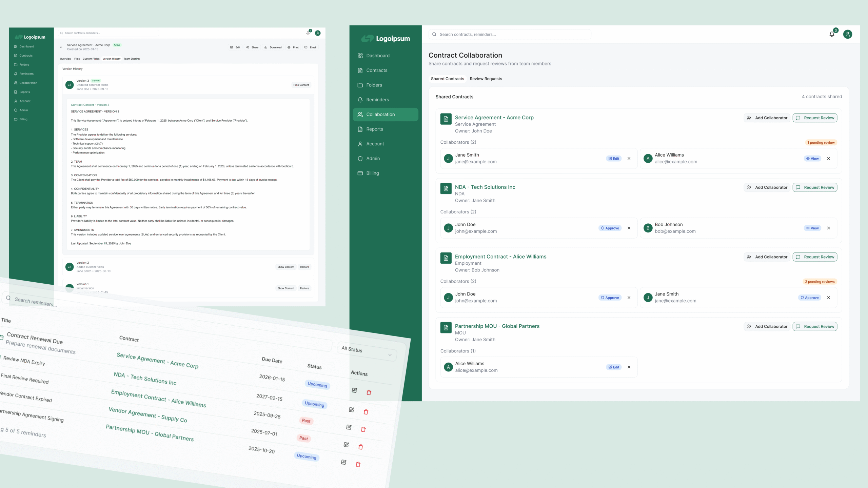Edit the Review NDA Expiry reminder

click(x=352, y=410)
